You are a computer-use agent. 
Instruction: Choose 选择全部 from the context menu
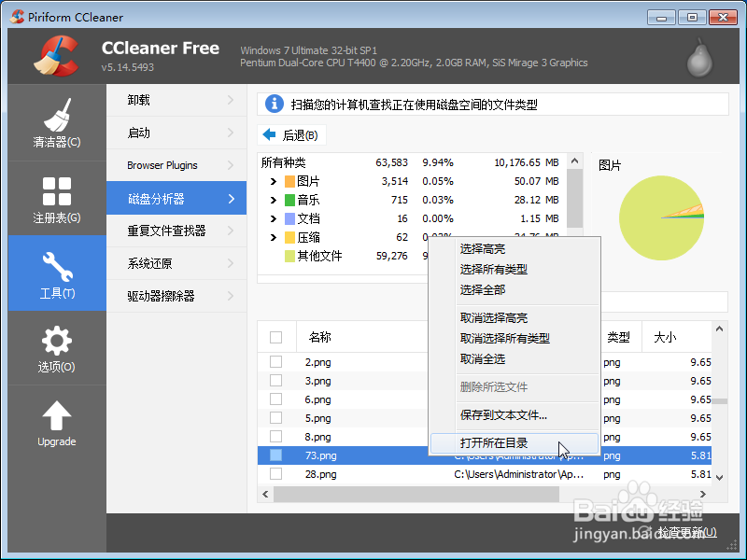click(514, 289)
